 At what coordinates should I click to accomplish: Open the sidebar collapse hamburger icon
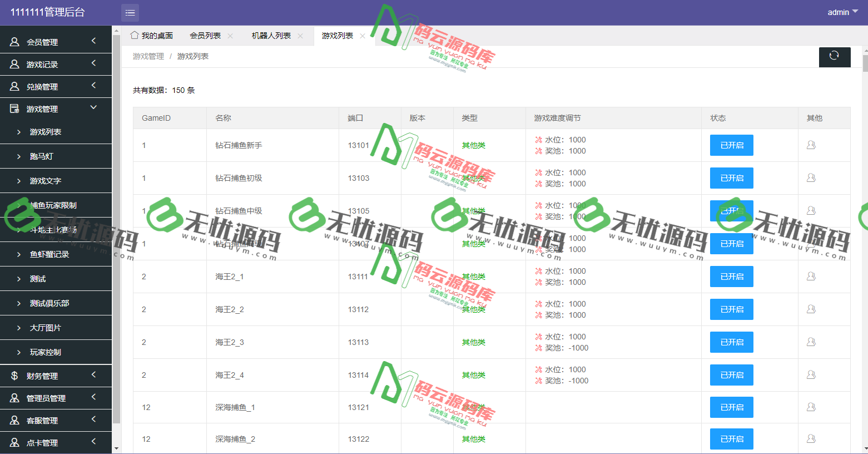tap(130, 12)
